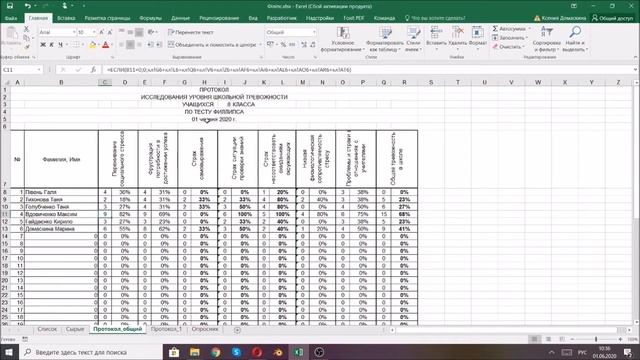Click the Windows taskbar search field
The height and width of the screenshot is (360, 640).
click(x=90, y=352)
